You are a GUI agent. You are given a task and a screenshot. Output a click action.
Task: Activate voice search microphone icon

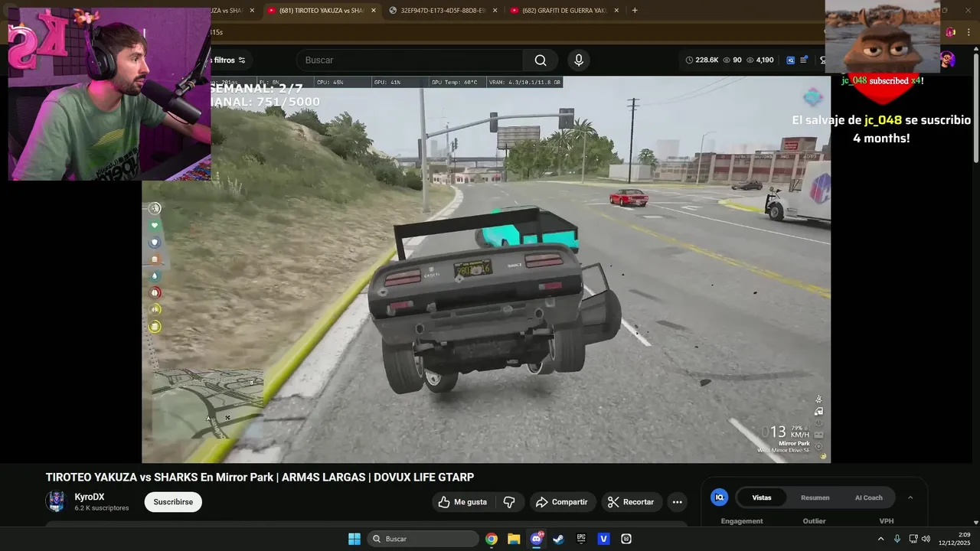coord(579,60)
